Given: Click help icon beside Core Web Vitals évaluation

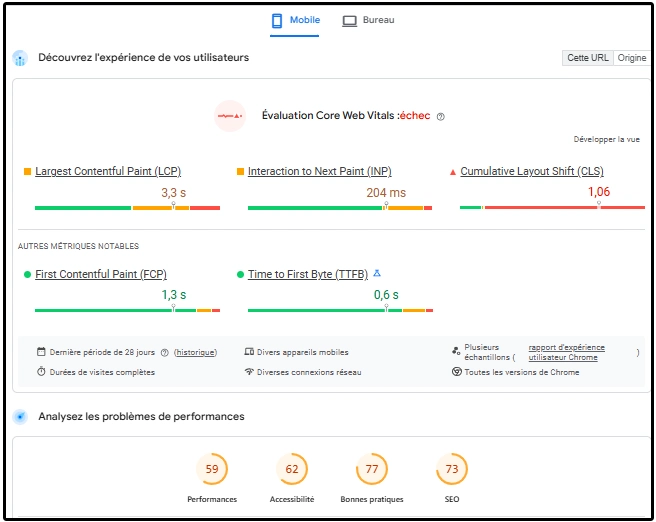Looking at the screenshot, I should click(441, 116).
